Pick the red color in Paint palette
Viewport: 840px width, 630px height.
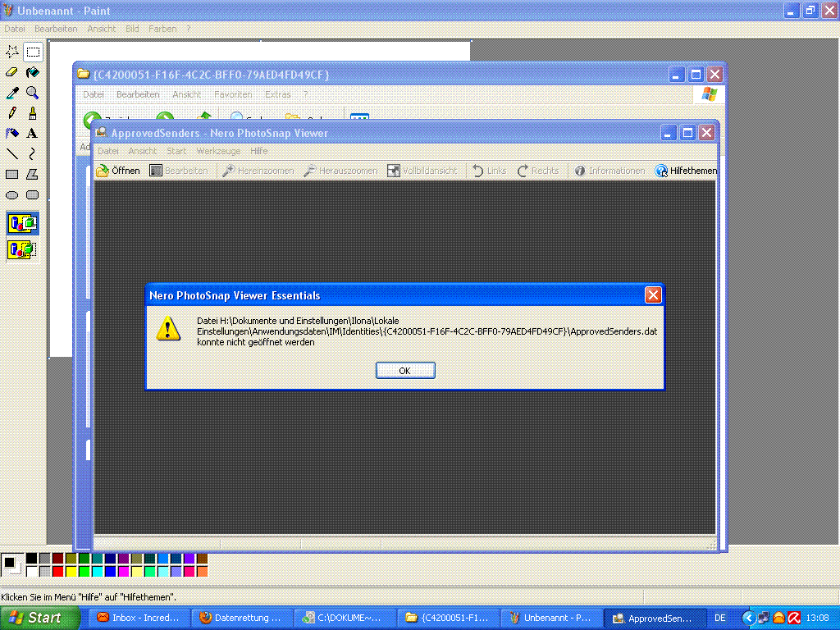58,572
